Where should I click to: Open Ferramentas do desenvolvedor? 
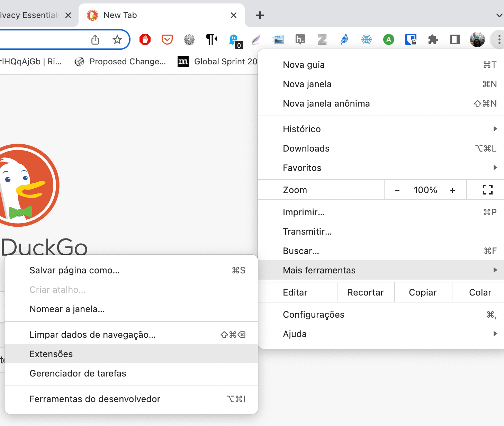(131, 399)
